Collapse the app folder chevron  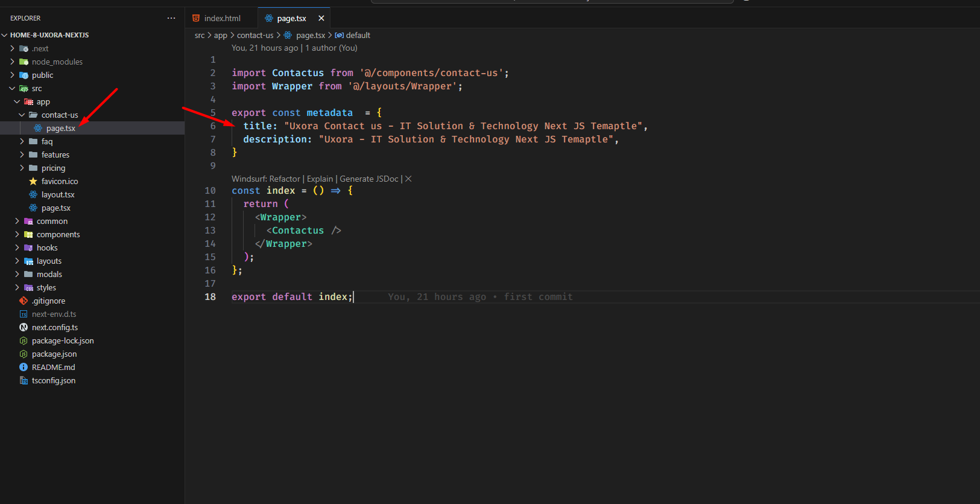[x=17, y=101]
